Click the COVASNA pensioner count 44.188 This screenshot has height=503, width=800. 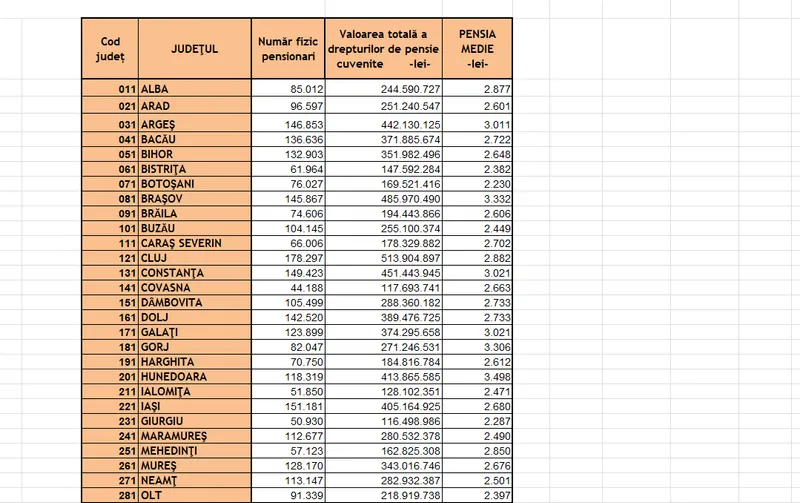288,288
